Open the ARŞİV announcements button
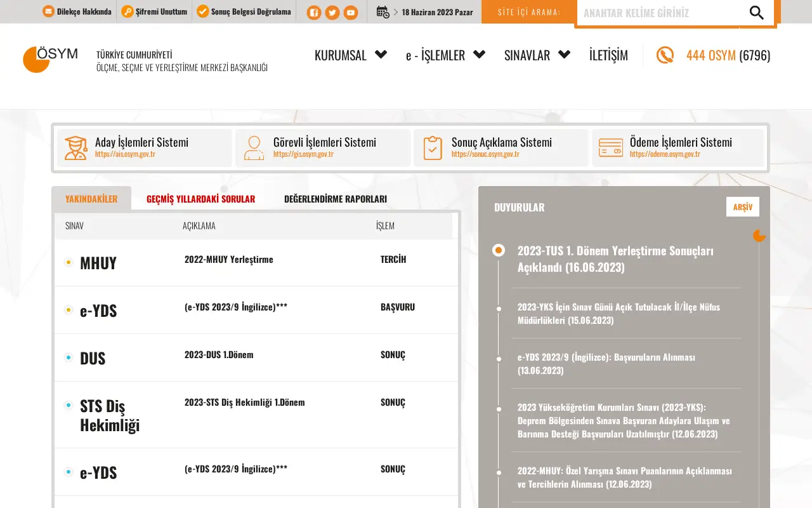 743,207
